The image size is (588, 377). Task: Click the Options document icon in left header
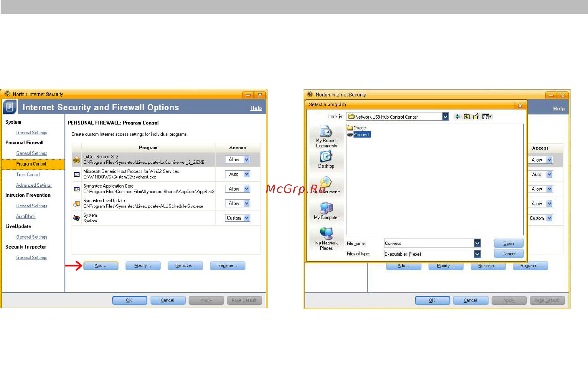[x=9, y=107]
